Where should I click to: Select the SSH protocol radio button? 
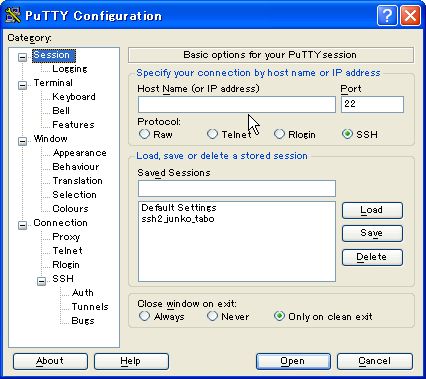(x=347, y=134)
